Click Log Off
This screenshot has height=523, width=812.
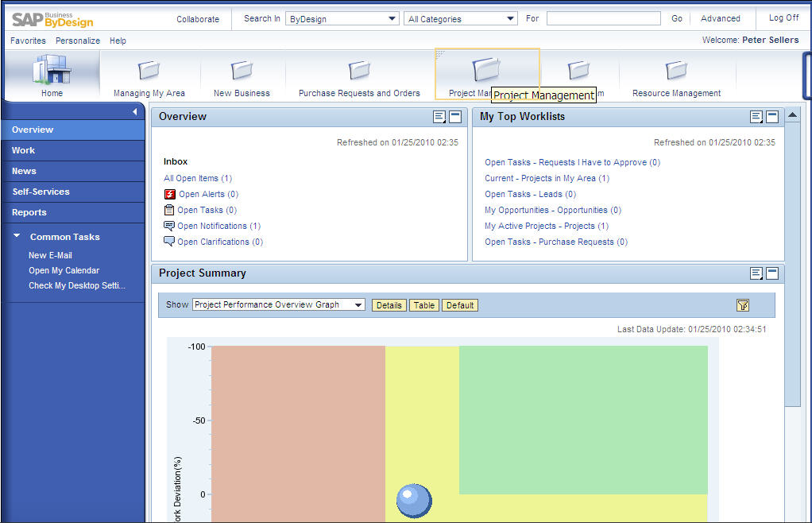coord(783,17)
